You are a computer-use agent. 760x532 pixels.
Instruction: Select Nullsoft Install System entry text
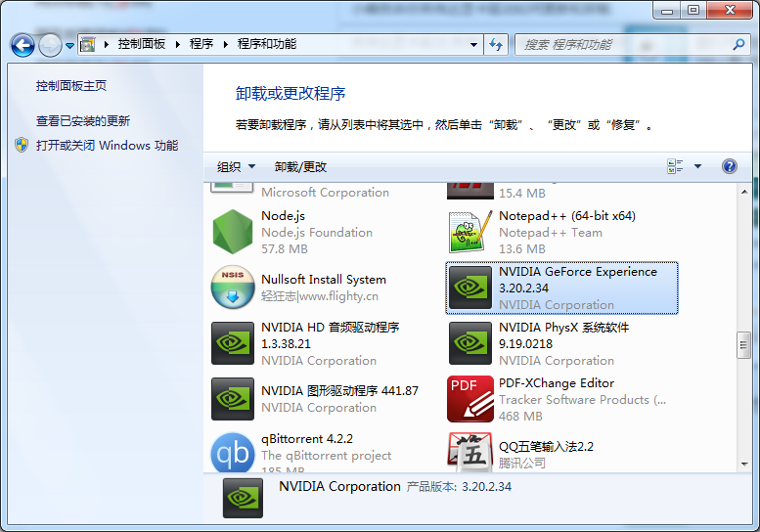tap(324, 280)
